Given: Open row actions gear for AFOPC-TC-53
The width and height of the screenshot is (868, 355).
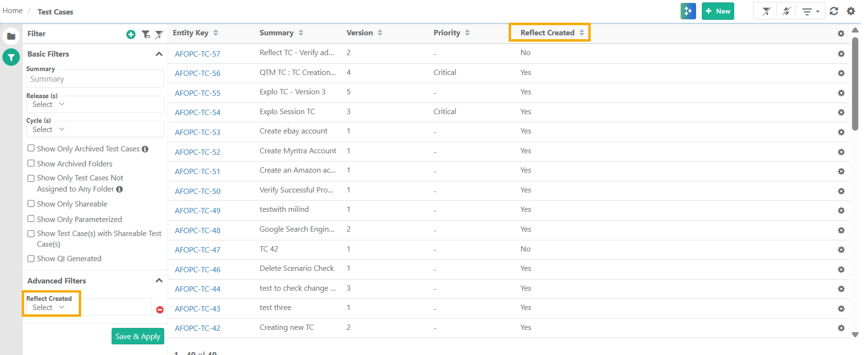Looking at the screenshot, I should [x=841, y=132].
